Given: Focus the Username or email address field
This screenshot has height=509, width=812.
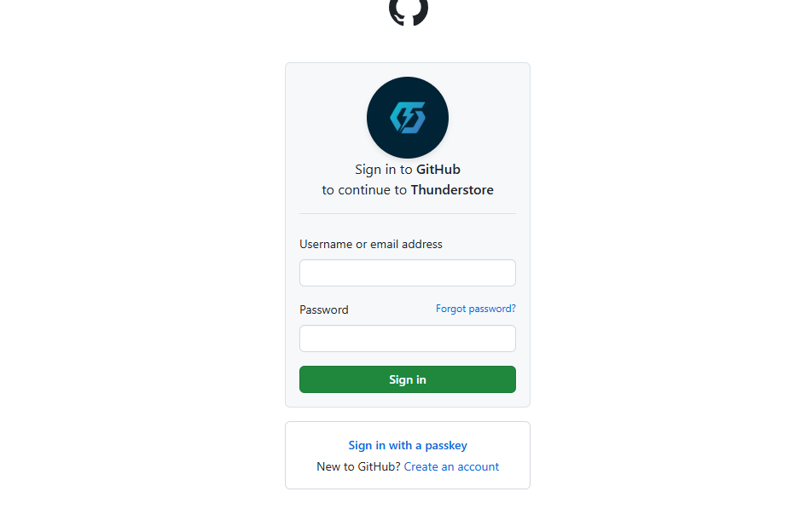Looking at the screenshot, I should click(x=408, y=273).
